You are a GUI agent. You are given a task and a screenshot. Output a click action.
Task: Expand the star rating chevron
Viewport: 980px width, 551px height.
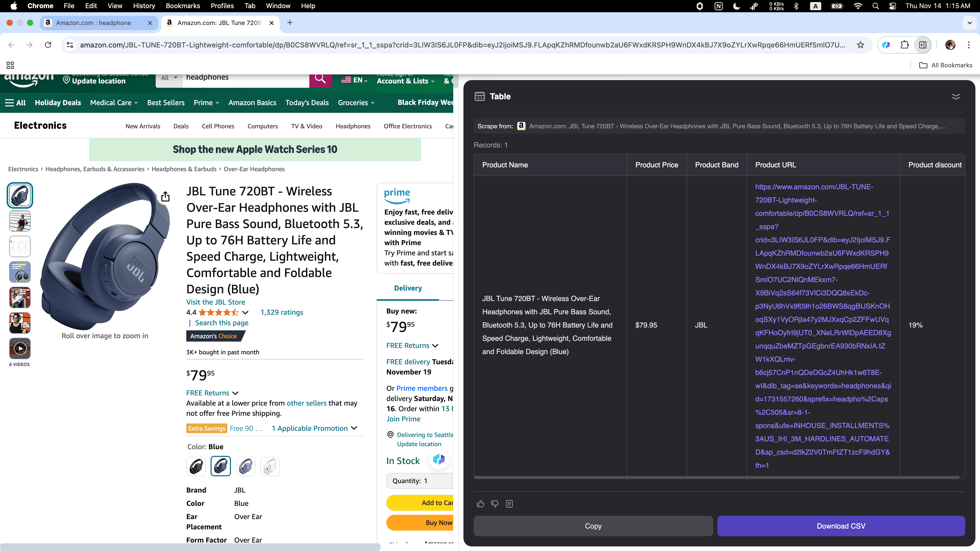tap(245, 312)
